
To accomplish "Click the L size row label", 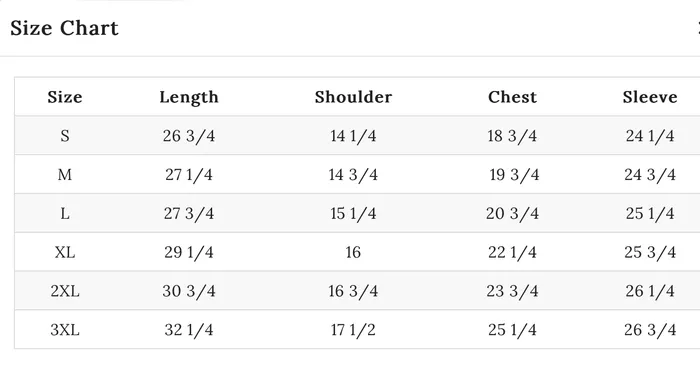I will point(65,213).
